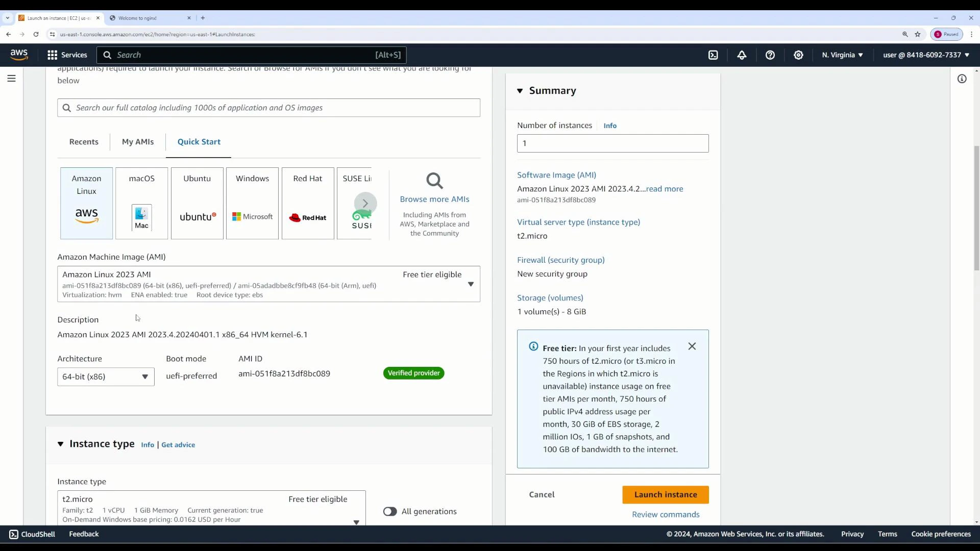Image resolution: width=980 pixels, height=551 pixels.
Task: Enable the All generations toggle
Action: 390,511
